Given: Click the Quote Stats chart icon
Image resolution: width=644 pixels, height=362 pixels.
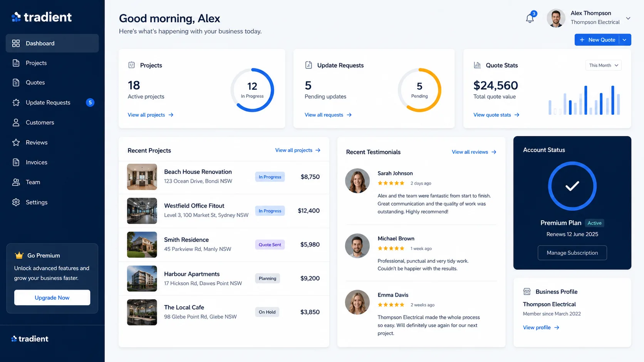Looking at the screenshot, I should click(x=477, y=65).
